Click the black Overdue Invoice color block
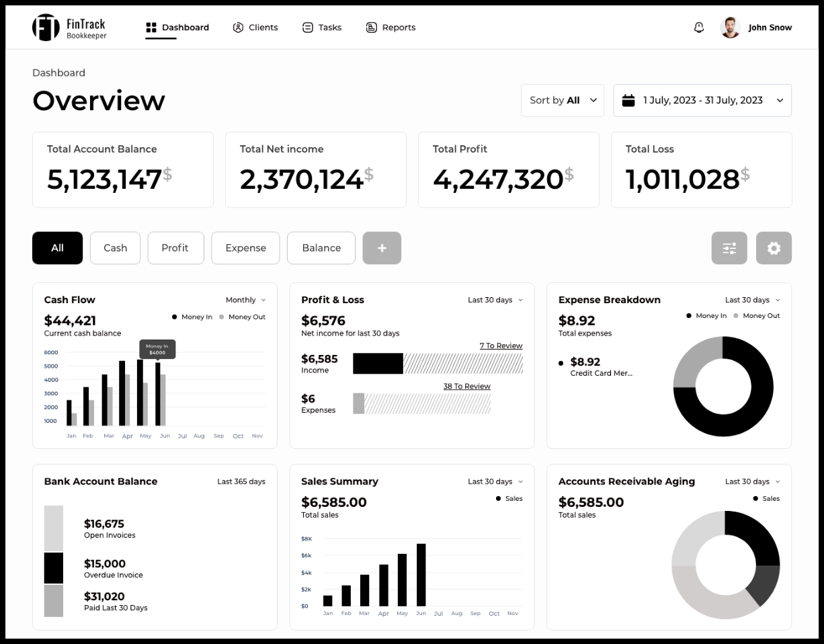This screenshot has height=644, width=824. pos(54,568)
